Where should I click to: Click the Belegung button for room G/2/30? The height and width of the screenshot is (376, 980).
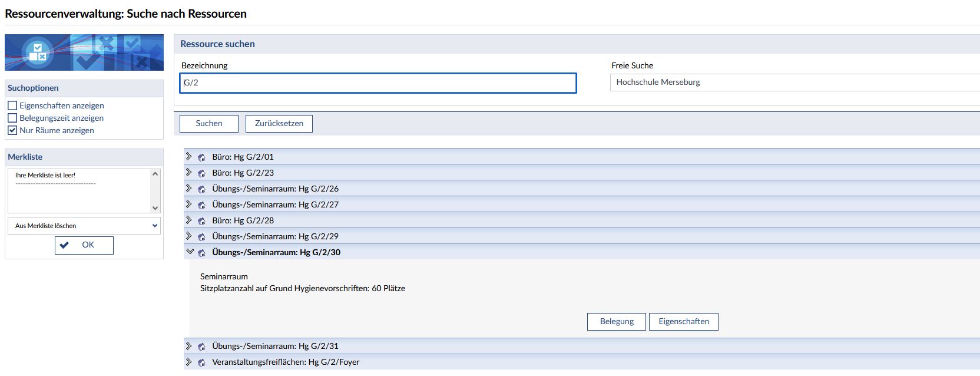coord(617,321)
